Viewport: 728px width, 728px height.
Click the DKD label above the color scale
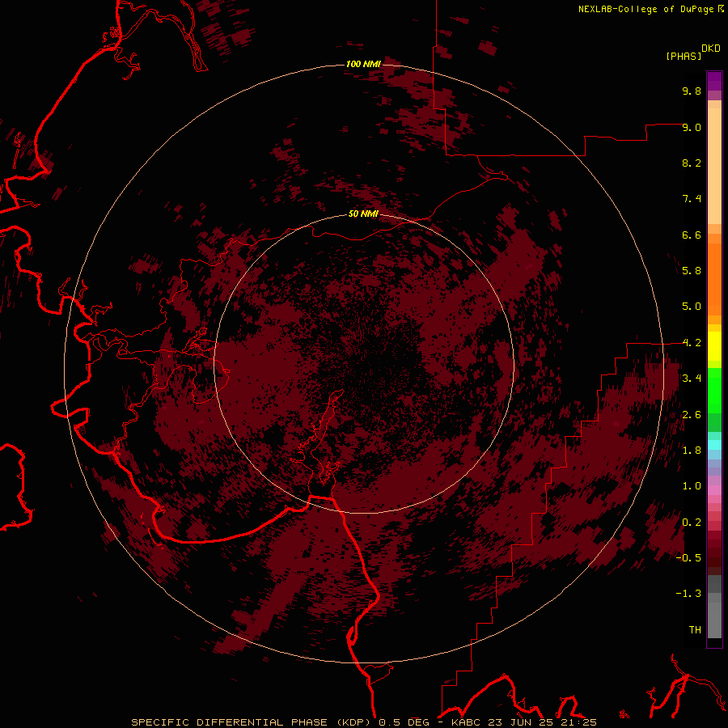click(x=711, y=49)
